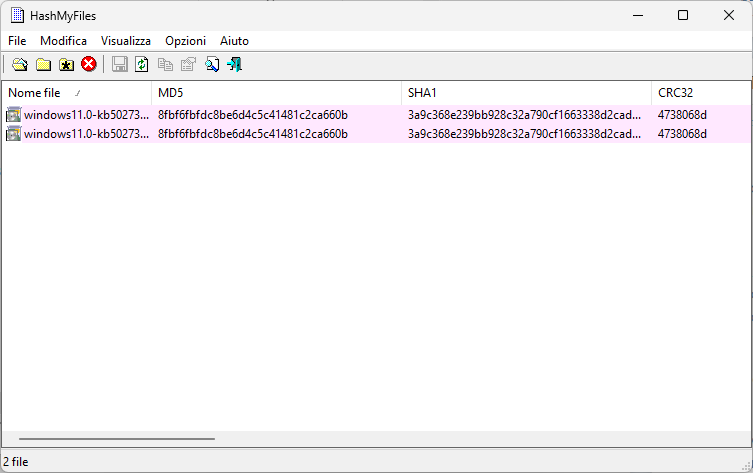Click the Save floppy disk icon
The width and height of the screenshot is (753, 473).
point(120,64)
